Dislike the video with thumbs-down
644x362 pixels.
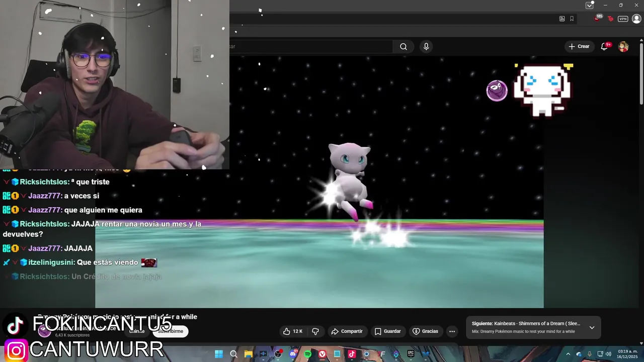(x=315, y=331)
